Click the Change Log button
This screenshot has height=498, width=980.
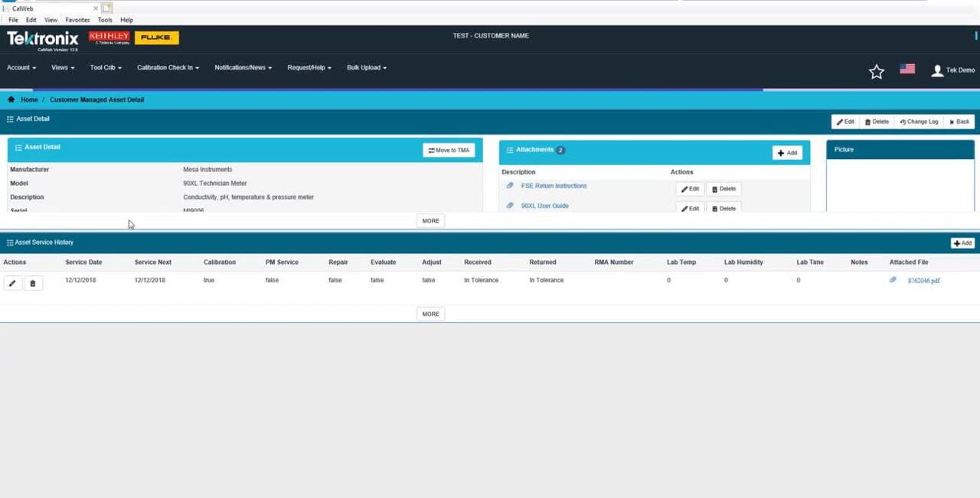tap(919, 122)
